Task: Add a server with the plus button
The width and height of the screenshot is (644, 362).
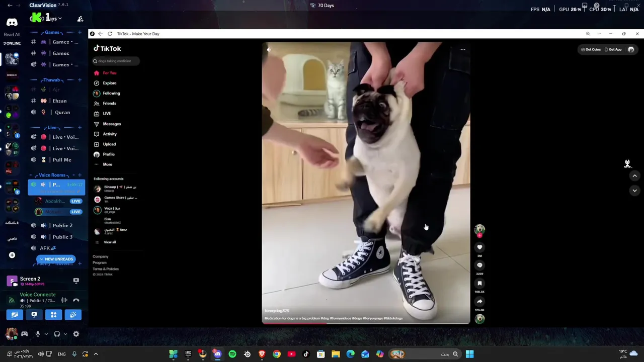Action: (12, 255)
